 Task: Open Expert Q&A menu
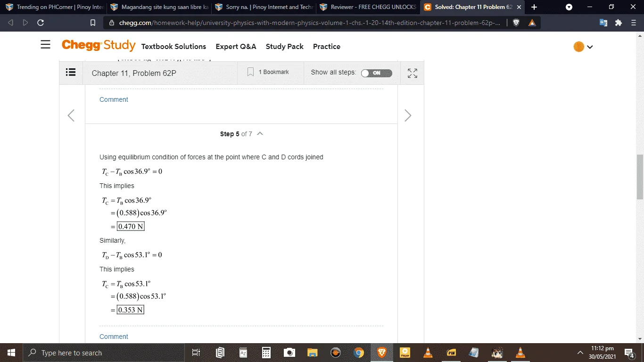[236, 47]
